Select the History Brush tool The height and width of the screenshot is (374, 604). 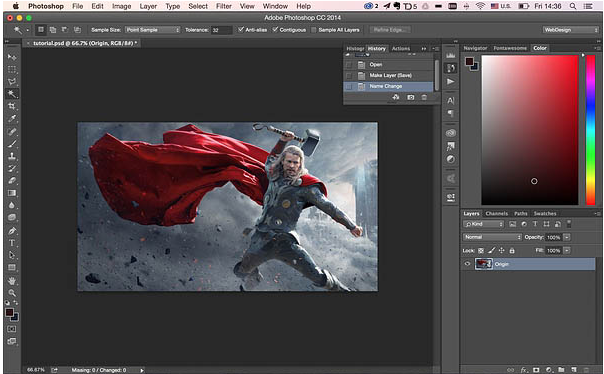12,168
